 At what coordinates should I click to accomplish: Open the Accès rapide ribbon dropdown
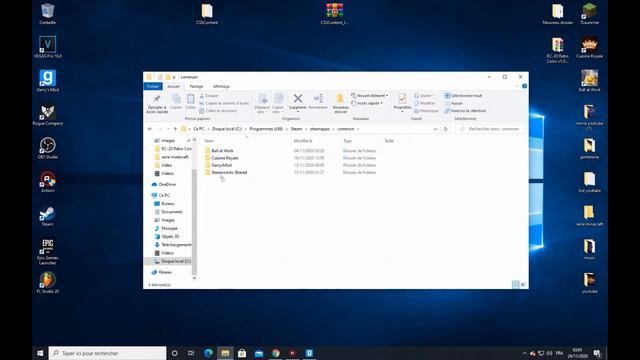[x=367, y=103]
